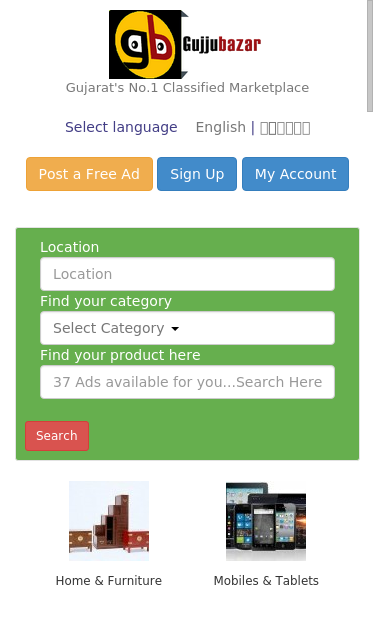Click Gujarat's No.1 Classified Marketplace tagline
Image resolution: width=375 pixels, height=627 pixels.
pyautogui.click(x=188, y=88)
